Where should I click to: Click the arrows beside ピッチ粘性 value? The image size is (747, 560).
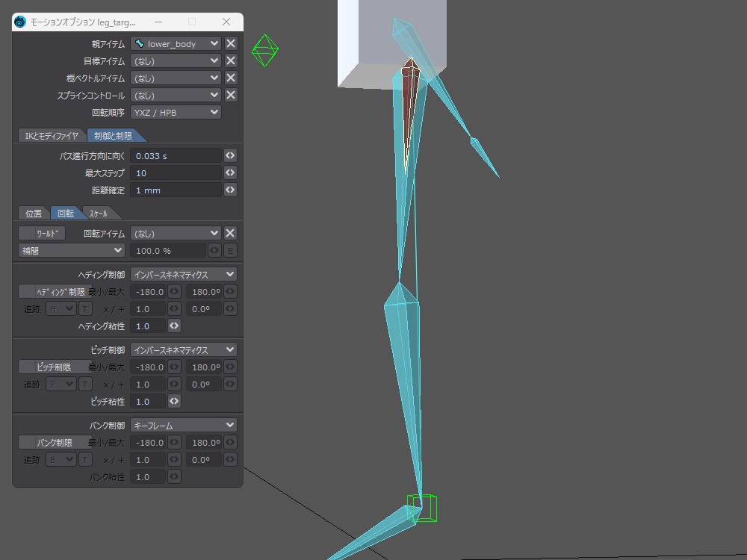tap(174, 402)
